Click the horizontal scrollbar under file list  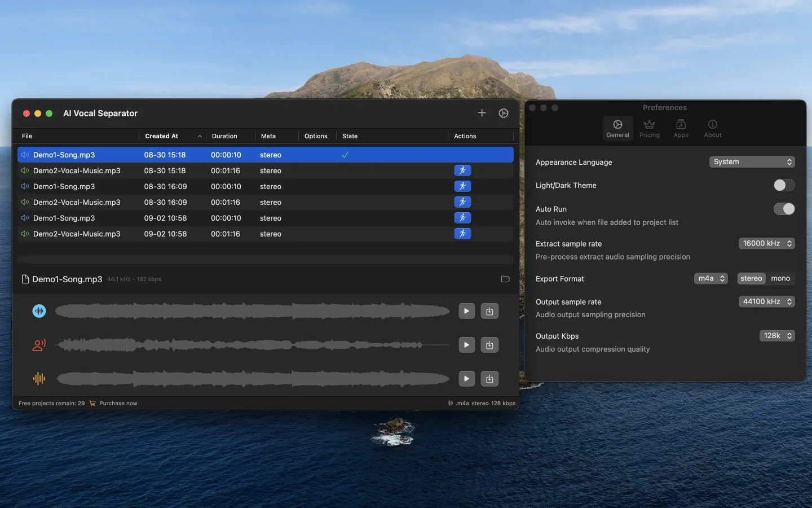[266, 260]
